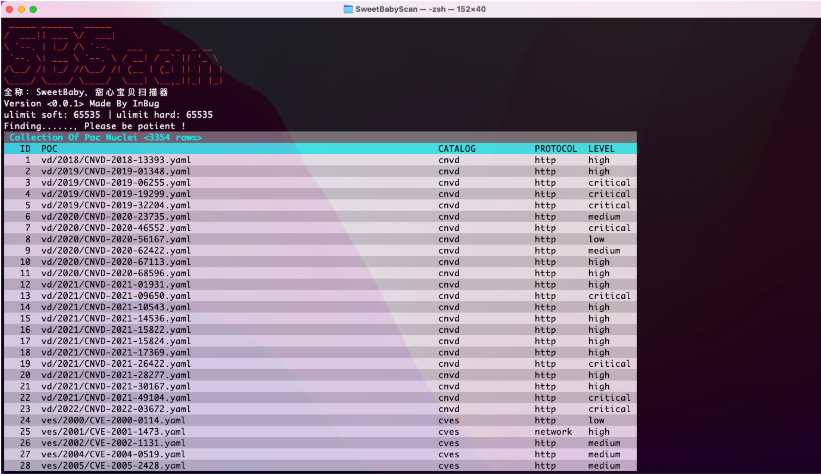This screenshot has height=474, width=821.
Task: Click ID number 28 cell
Action: (x=25, y=465)
